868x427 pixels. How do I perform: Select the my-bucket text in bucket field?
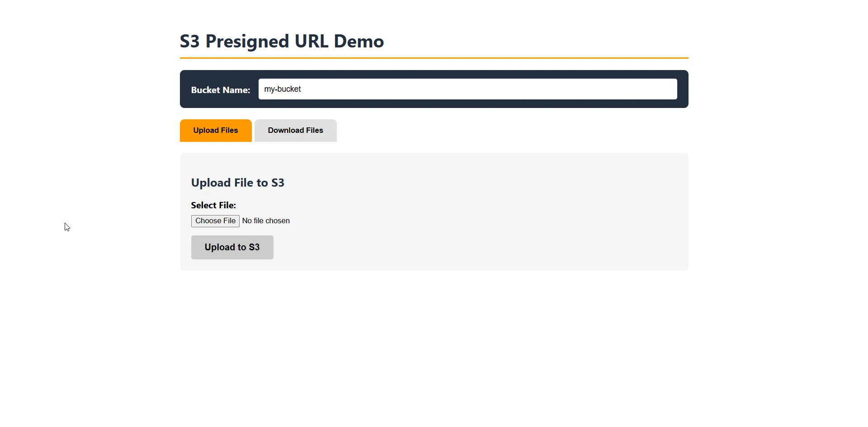(282, 89)
